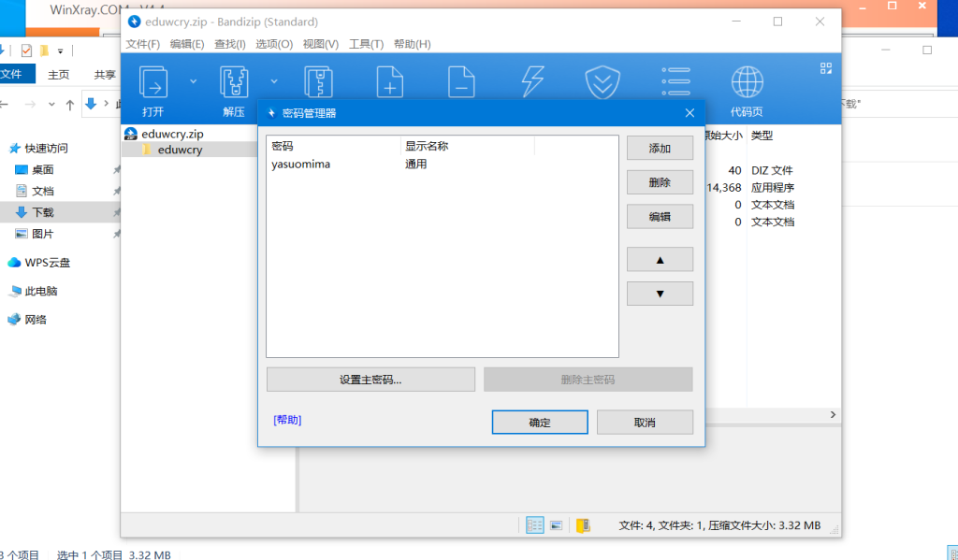Click the 代码页 globe icon
The width and height of the screenshot is (958, 560).
(x=748, y=82)
